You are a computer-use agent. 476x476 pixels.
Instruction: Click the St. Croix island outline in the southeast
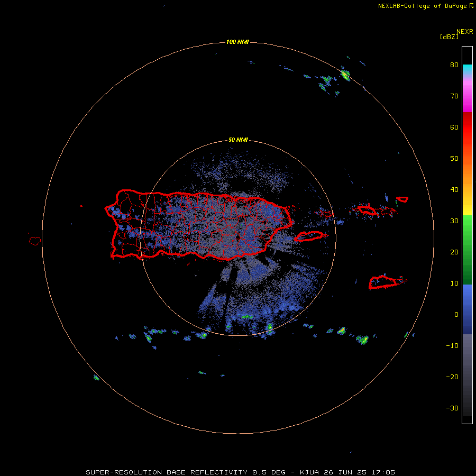pyautogui.click(x=383, y=282)
